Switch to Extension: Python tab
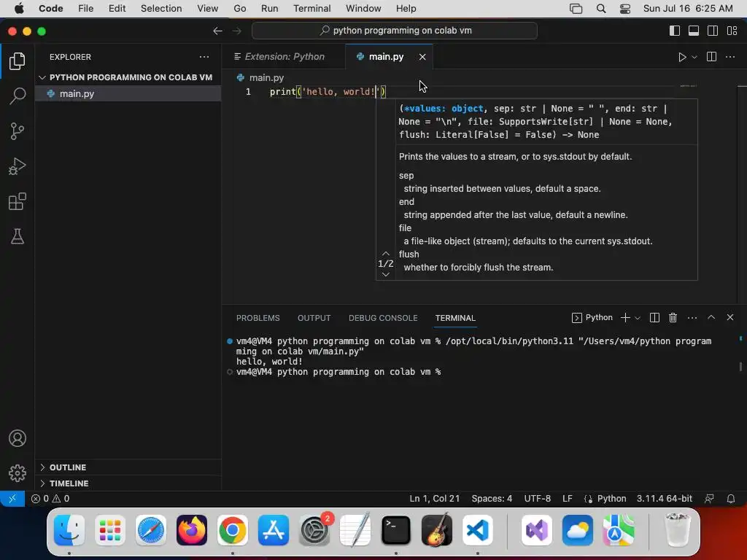747x560 pixels. point(284,57)
